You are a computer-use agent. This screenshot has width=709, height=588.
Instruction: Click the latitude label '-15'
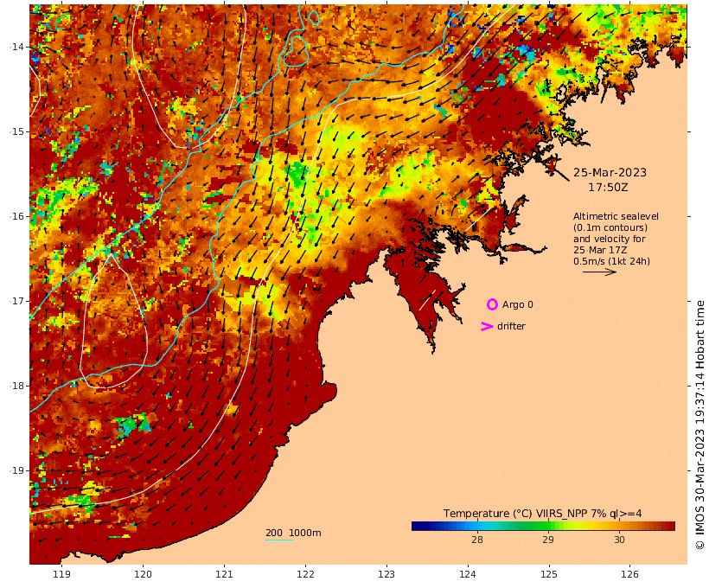point(17,131)
